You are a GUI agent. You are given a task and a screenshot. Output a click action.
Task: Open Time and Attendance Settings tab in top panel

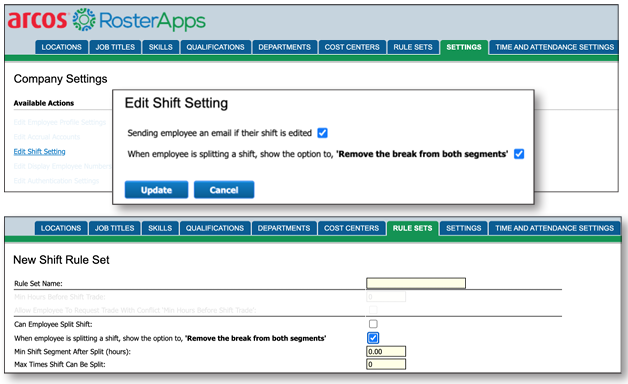tap(555, 47)
